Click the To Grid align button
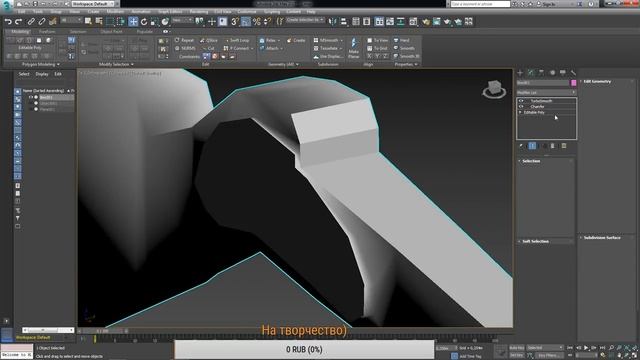This screenshot has height=360, width=640. [378, 48]
